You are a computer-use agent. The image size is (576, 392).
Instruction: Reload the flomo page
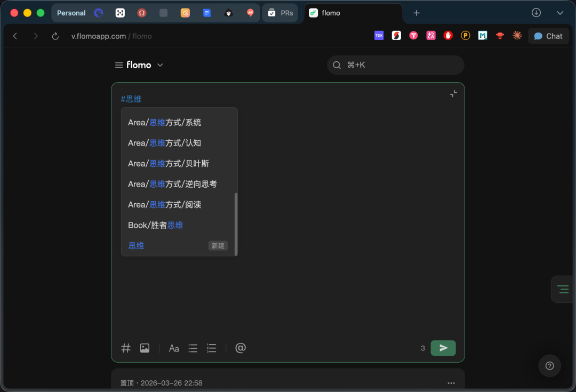click(55, 36)
